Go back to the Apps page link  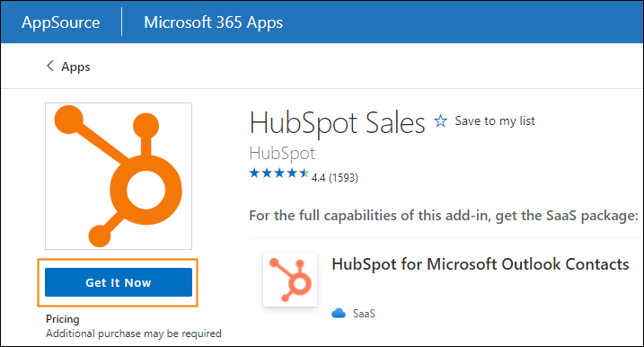(x=75, y=67)
